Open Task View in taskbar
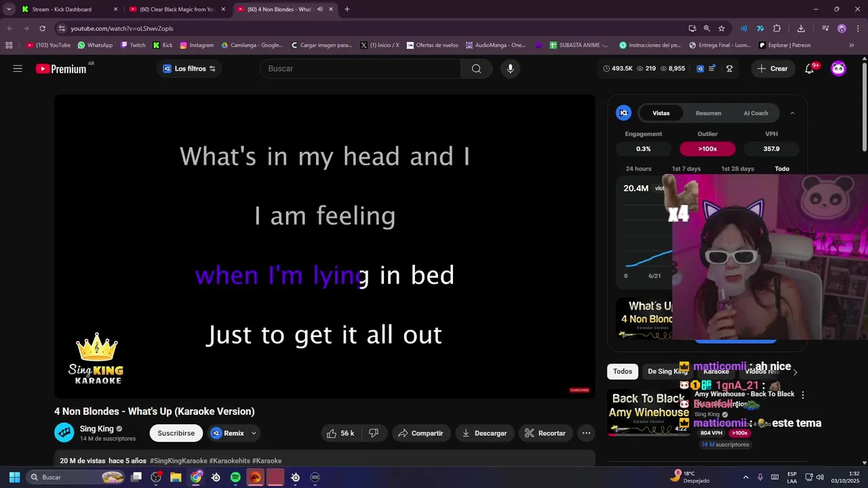Screen dimensions: 868x488 point(136,477)
